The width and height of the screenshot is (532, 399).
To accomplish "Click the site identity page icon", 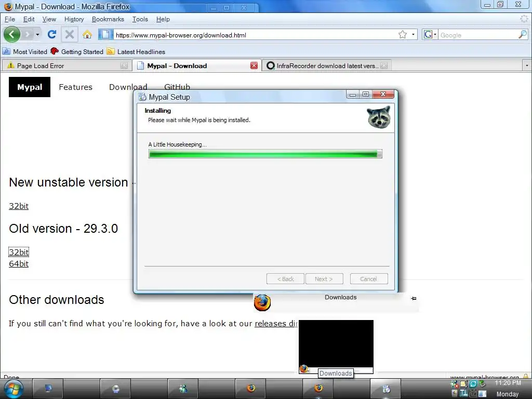I will (x=105, y=35).
